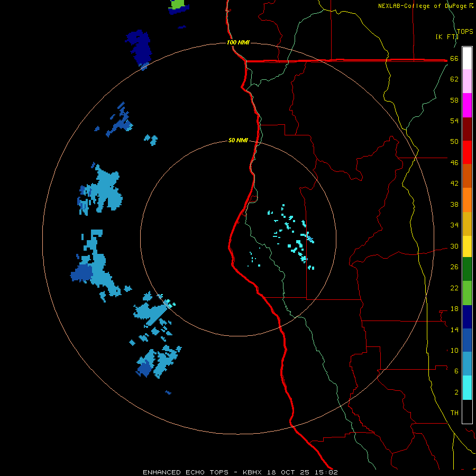Image resolution: width=476 pixels, height=476 pixels.
Task: Click the gold legend swatch
Action: point(467,224)
